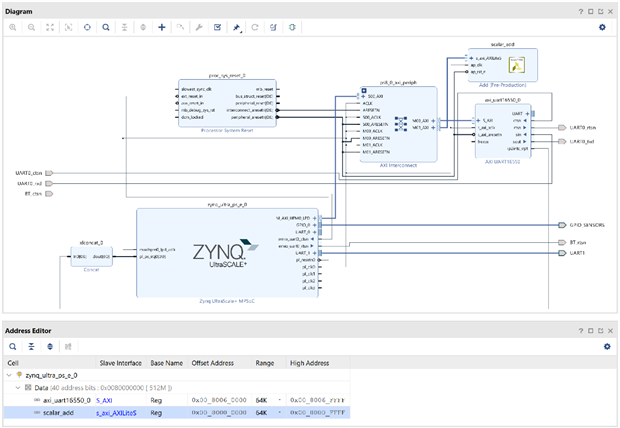Click the Zoom Fit icon in Diagram toolbar
Screen dimensions: 620x428
coord(51,27)
